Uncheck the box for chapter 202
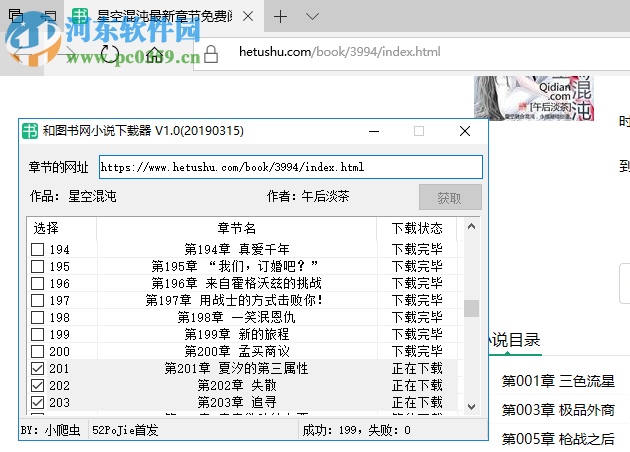 [x=37, y=386]
